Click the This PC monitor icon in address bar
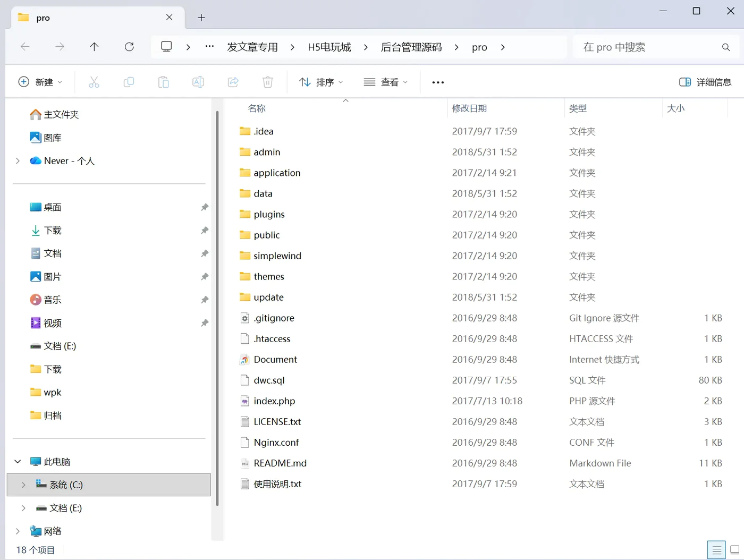Image resolution: width=744 pixels, height=560 pixels. [x=166, y=47]
